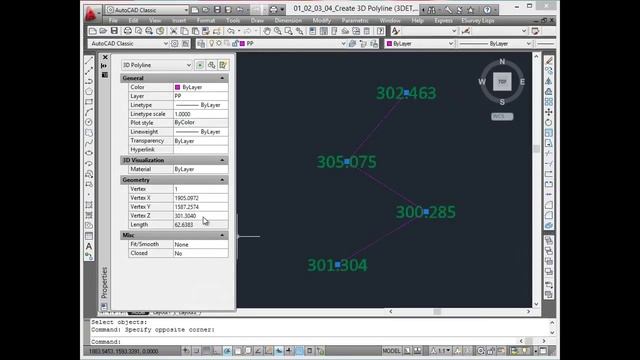Screen dimensions: 640x360
Task: Toggle Quick Properties in status bar
Action: (309, 351)
